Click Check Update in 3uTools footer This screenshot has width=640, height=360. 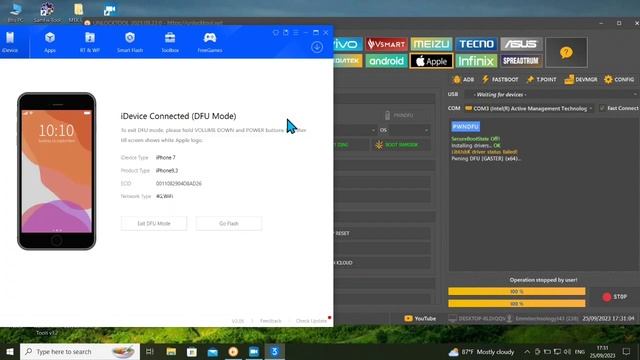(x=311, y=321)
